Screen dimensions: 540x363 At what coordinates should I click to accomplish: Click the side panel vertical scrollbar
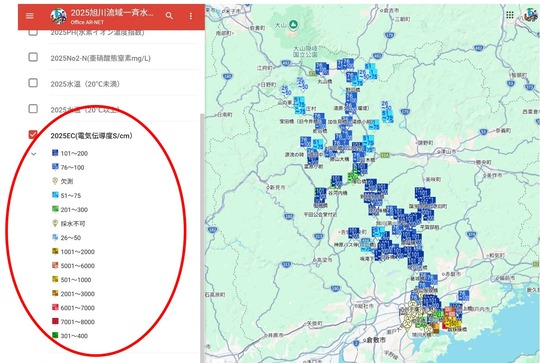[202, 238]
